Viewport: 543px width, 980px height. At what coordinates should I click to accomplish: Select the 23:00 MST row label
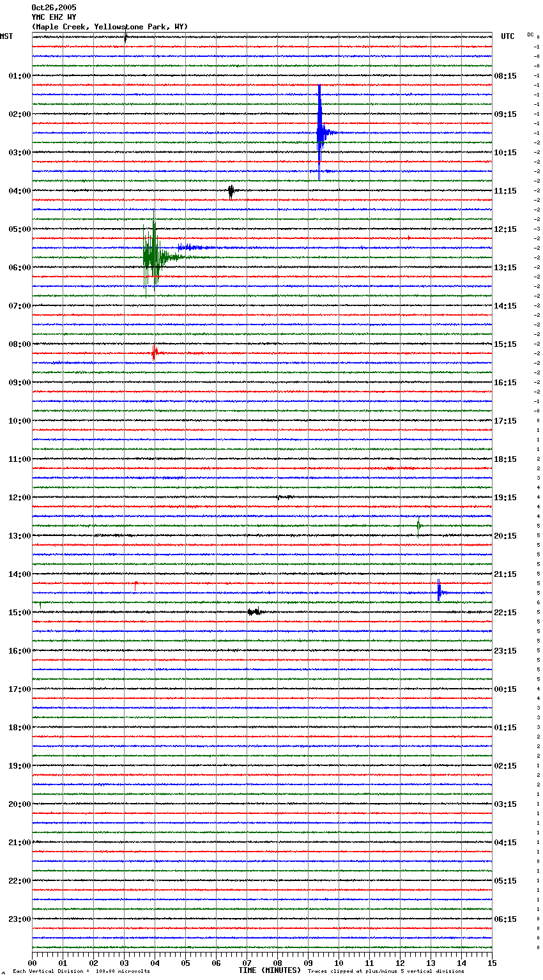(x=20, y=919)
